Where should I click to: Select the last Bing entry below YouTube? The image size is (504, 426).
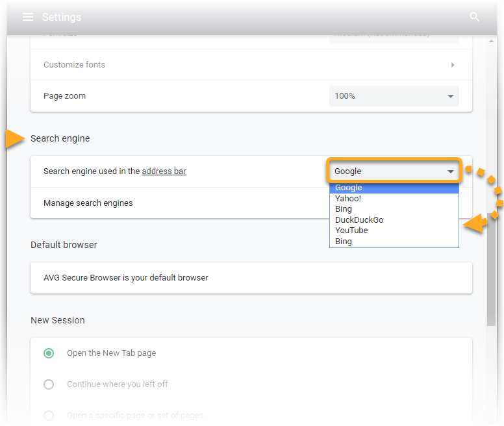(344, 242)
